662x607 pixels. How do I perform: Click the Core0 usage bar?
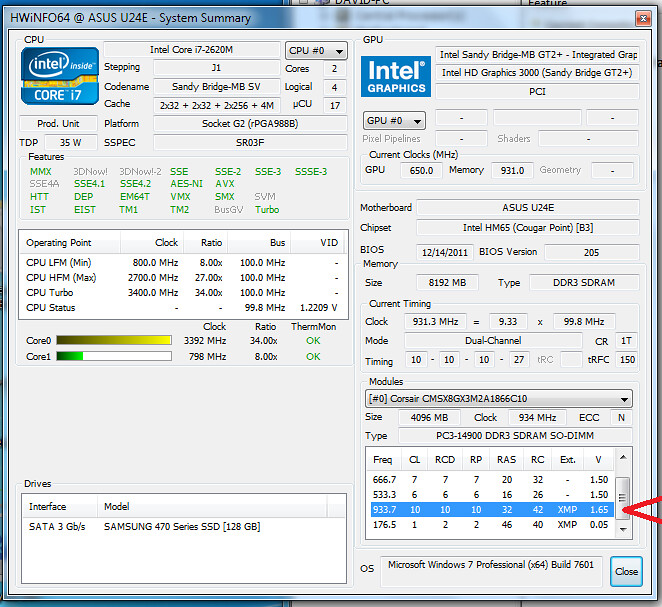pyautogui.click(x=114, y=340)
